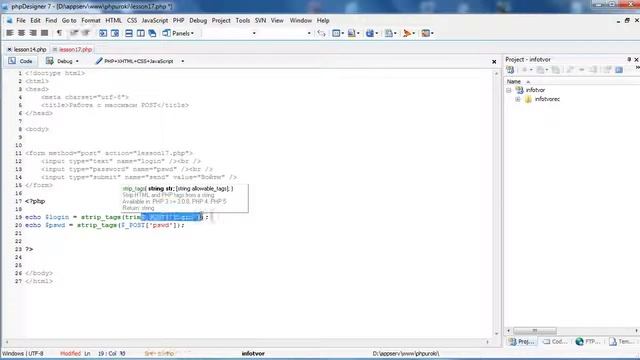Open the Panels dropdown in the toolbar
Screen dimensions: 640x360
pos(178,33)
